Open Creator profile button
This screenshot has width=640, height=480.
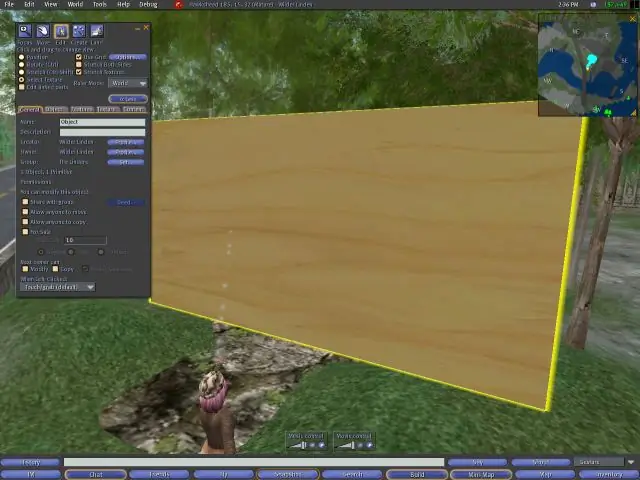coord(126,142)
